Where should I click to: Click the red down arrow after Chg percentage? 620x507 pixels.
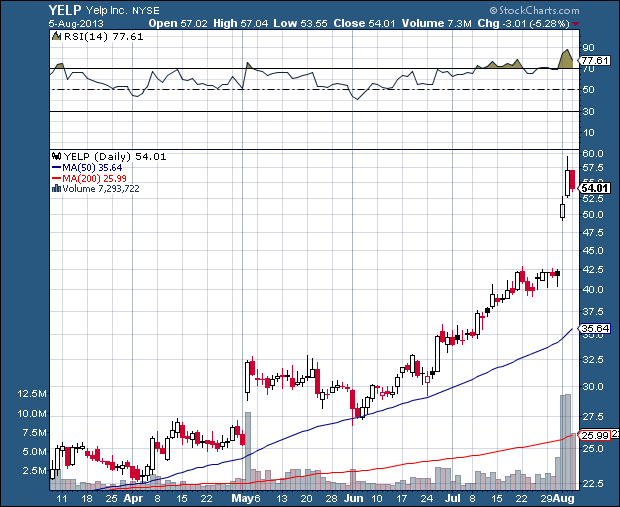[575, 24]
